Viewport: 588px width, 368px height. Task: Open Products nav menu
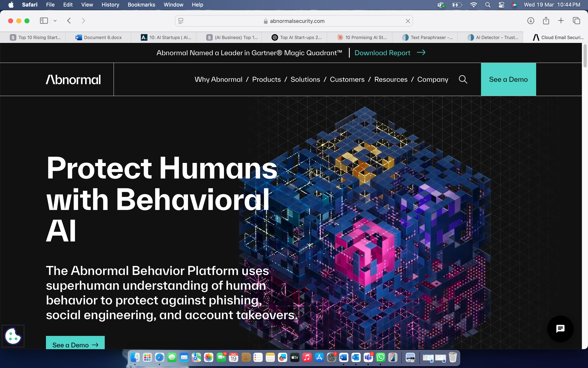point(266,79)
